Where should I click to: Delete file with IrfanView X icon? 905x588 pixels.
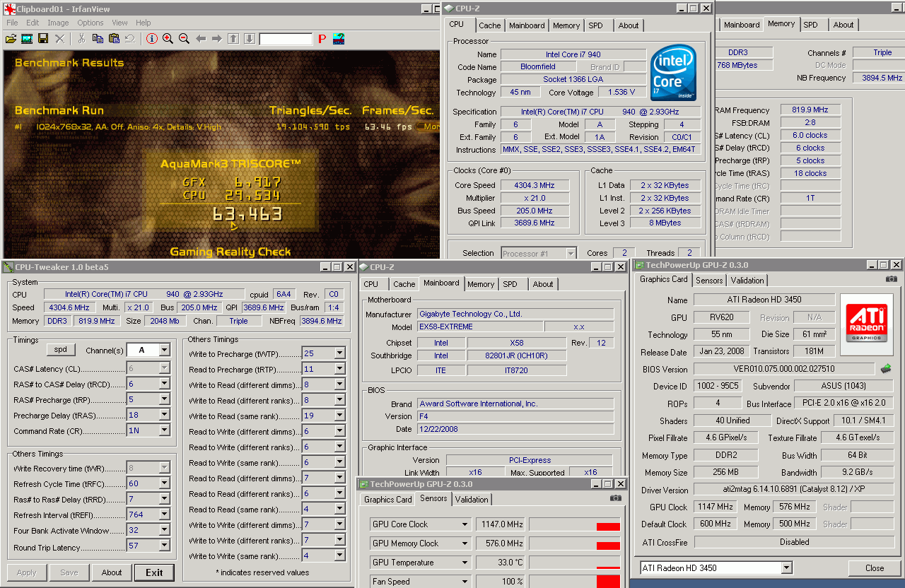point(60,39)
